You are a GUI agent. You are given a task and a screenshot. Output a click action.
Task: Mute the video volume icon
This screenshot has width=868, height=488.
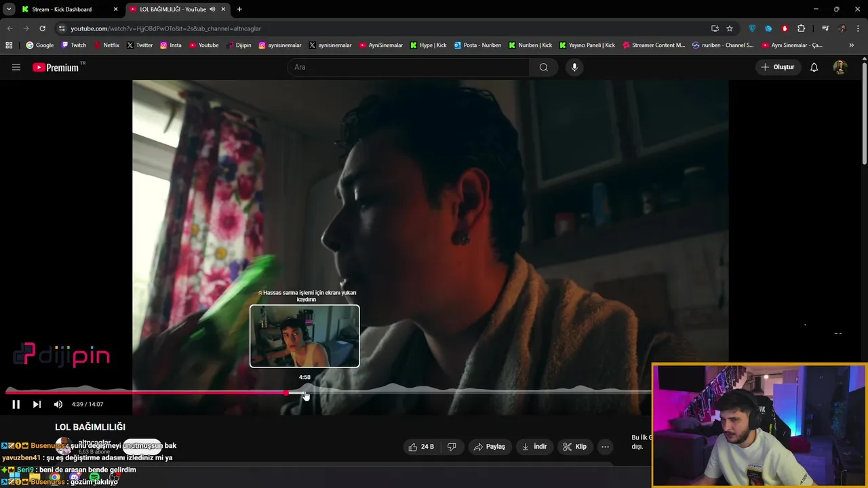click(58, 405)
